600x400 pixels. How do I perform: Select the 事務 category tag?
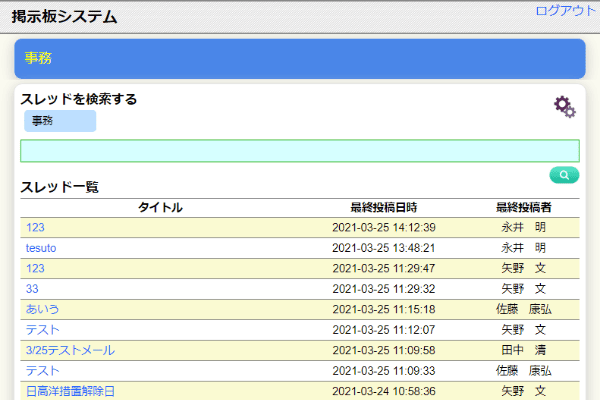click(x=60, y=121)
